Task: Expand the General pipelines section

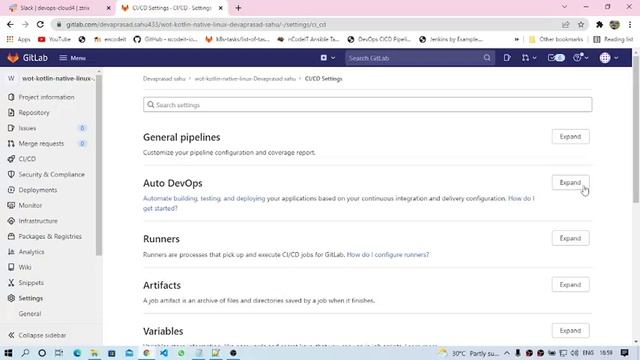Action: (x=570, y=137)
